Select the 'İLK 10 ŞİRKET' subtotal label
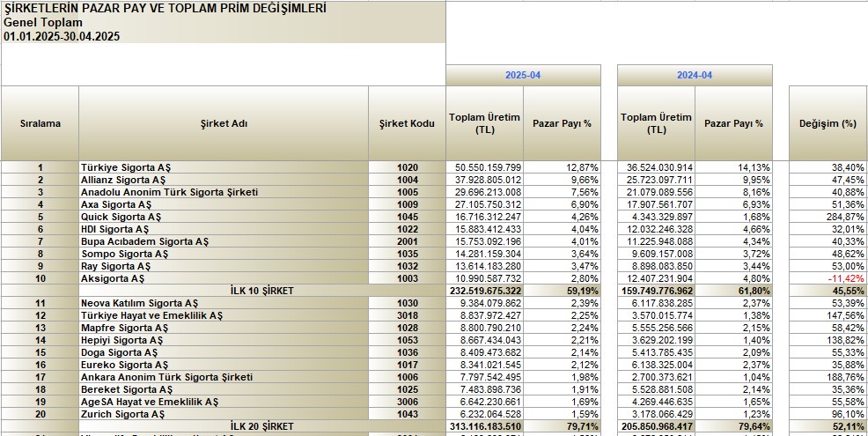868x436 pixels. pyautogui.click(x=262, y=291)
